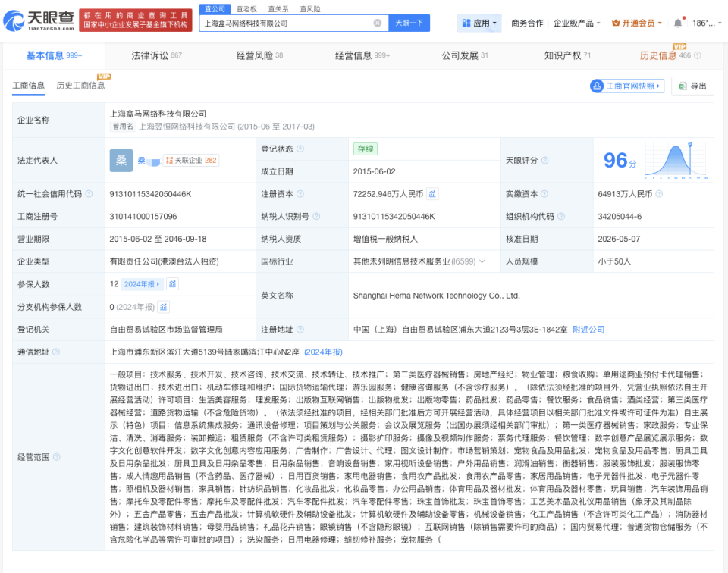Show help for 统一社会信用代码 question icon
The height and width of the screenshot is (573, 728).
[89, 194]
